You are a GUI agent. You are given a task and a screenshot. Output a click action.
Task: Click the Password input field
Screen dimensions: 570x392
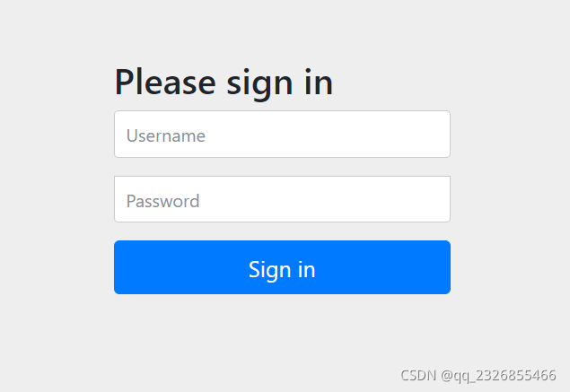[x=282, y=199]
